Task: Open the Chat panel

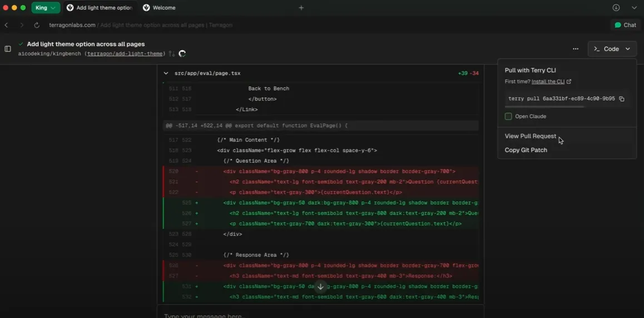Action: tap(625, 25)
